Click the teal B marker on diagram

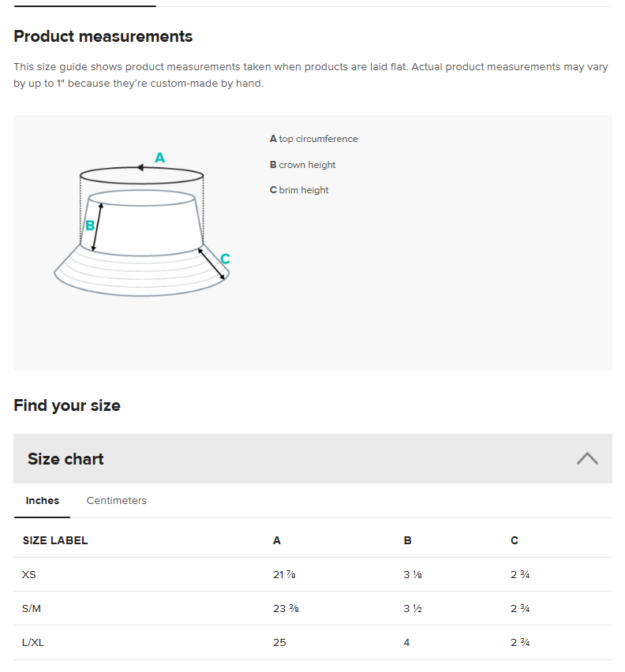90,225
